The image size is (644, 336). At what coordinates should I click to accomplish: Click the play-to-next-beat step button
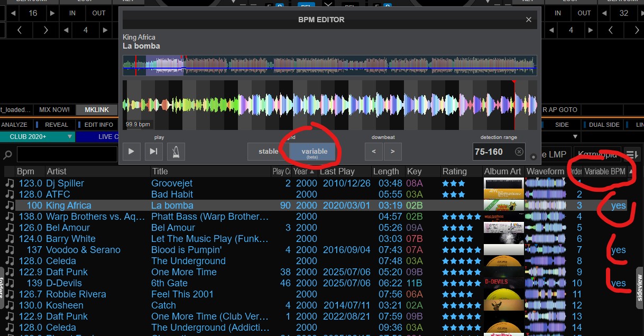(x=153, y=152)
